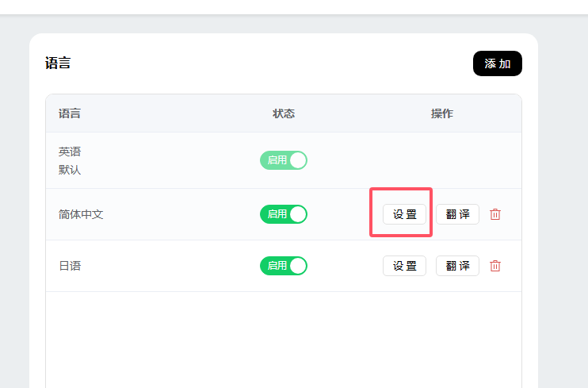588x388 pixels.
Task: Click the 状态 column header
Action: pos(284,113)
